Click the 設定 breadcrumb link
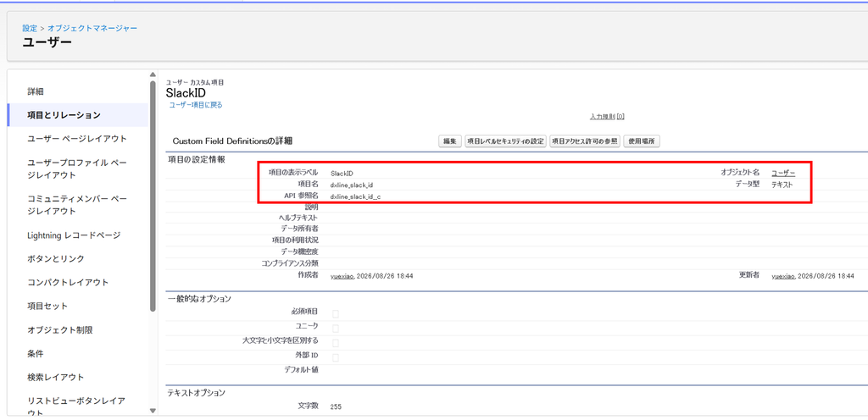The height and width of the screenshot is (420, 868). tap(30, 28)
